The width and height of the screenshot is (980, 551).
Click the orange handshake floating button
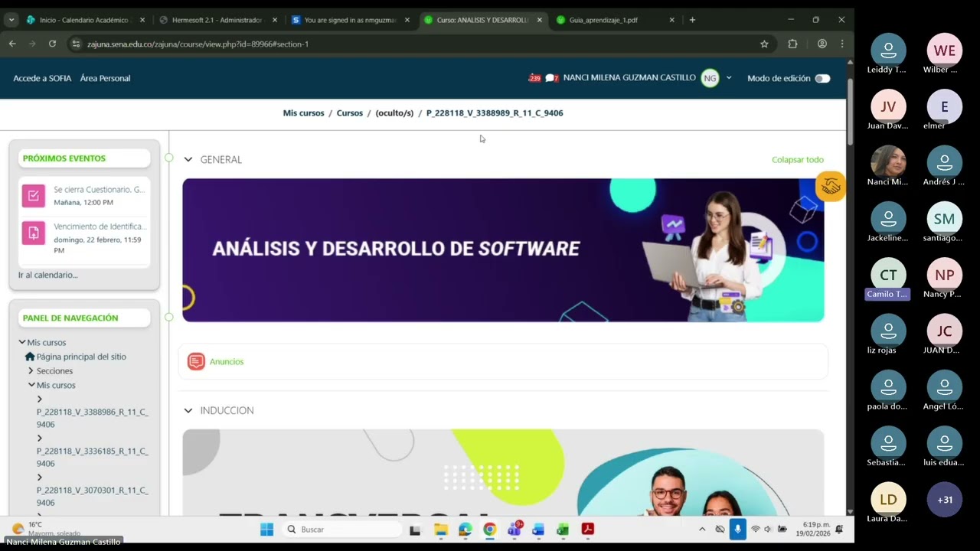pos(831,186)
